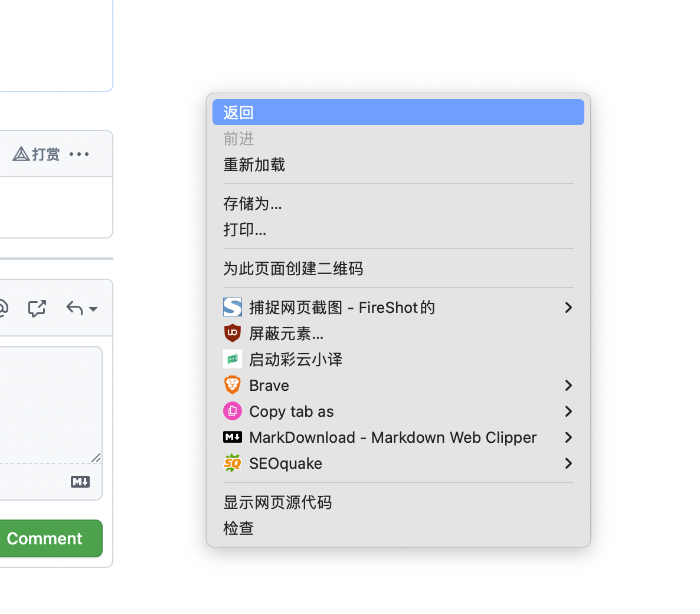Click the cross-reference icon in comment toolbar
This screenshot has height=614, width=700.
click(37, 308)
